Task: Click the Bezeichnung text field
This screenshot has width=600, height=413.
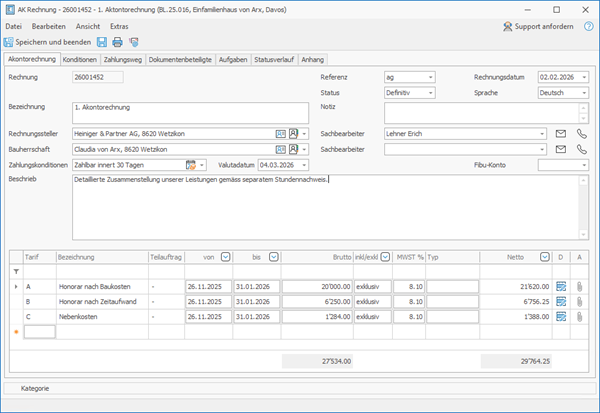Action: tap(190, 113)
